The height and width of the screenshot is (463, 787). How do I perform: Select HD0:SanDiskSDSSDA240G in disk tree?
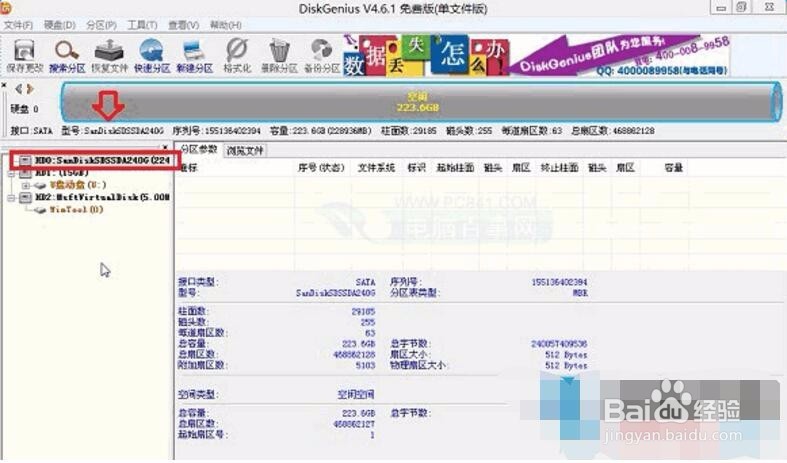(102, 160)
